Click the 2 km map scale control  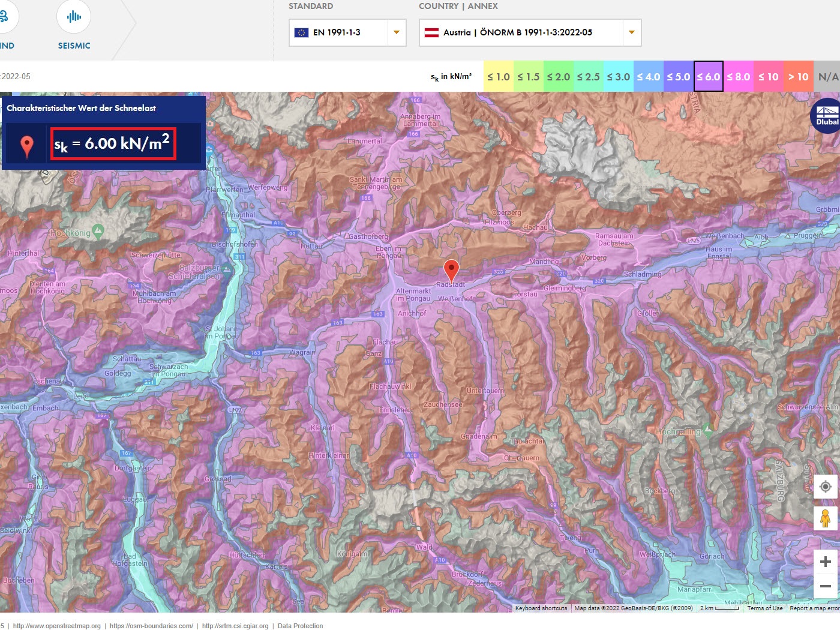point(719,608)
